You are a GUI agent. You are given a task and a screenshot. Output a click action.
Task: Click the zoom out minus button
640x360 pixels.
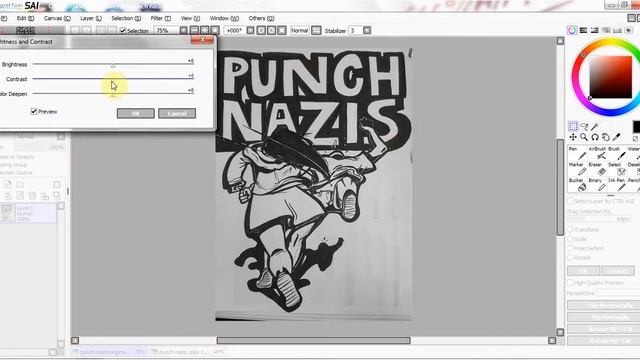coord(194,30)
